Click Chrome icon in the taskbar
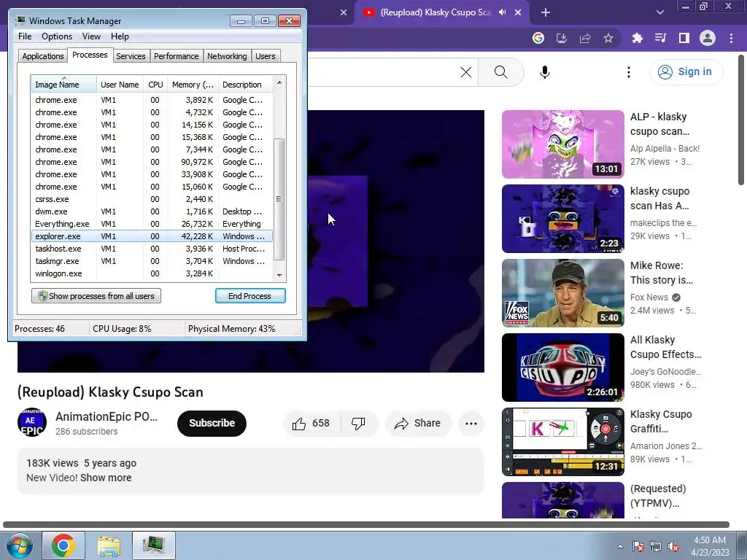This screenshot has height=560, width=747. click(63, 545)
